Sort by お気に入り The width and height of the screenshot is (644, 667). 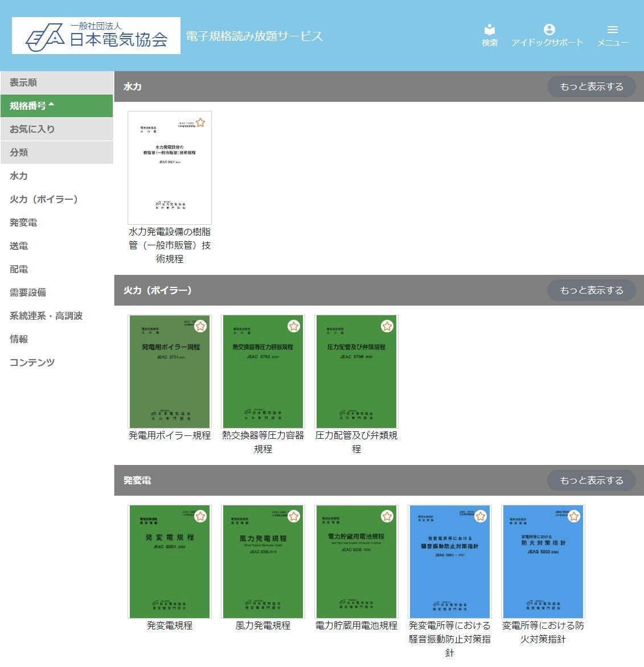coord(56,129)
